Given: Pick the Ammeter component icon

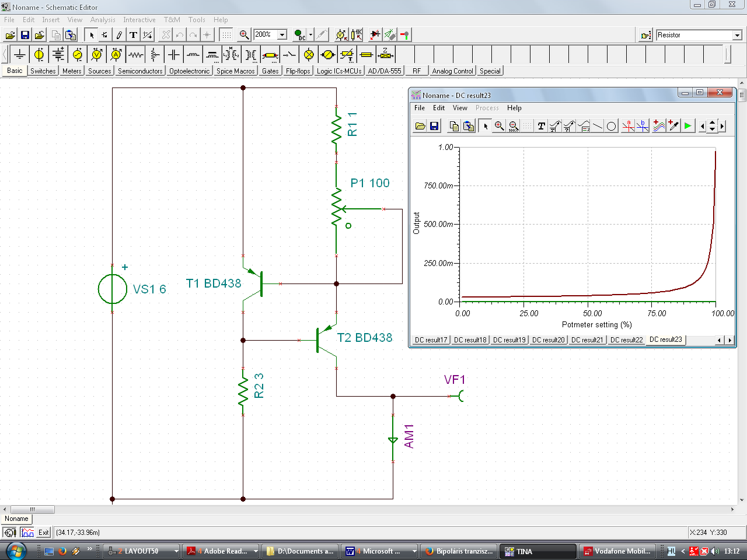Looking at the screenshot, I should [116, 55].
